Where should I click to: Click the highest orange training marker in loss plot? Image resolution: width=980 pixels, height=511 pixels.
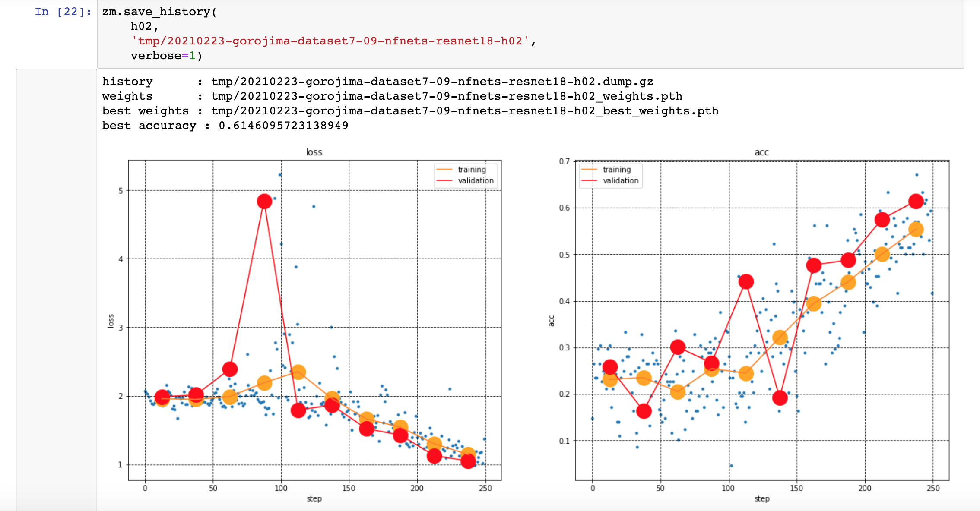coord(298,372)
